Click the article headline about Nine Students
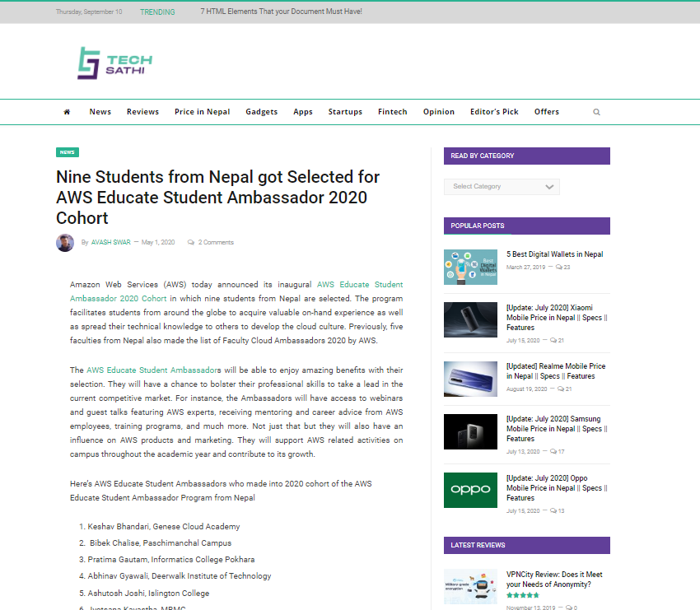 pos(218,198)
